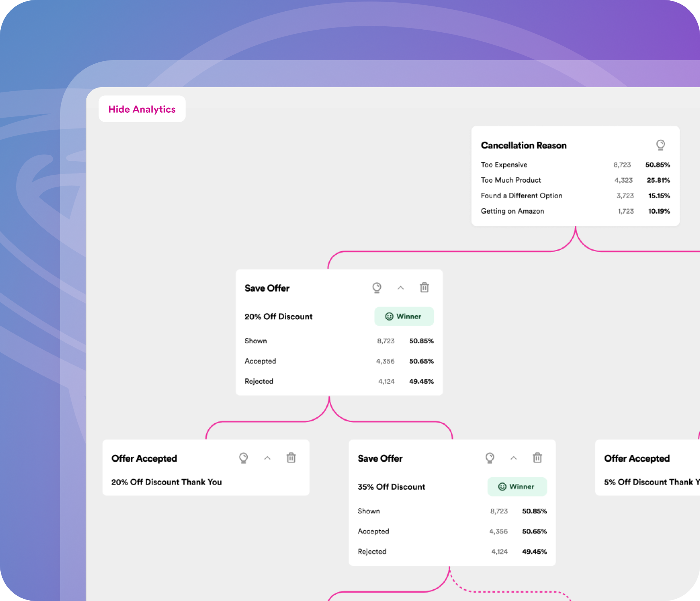
Task: Click the 20% Off Discount Thank You text
Action: coord(166,482)
